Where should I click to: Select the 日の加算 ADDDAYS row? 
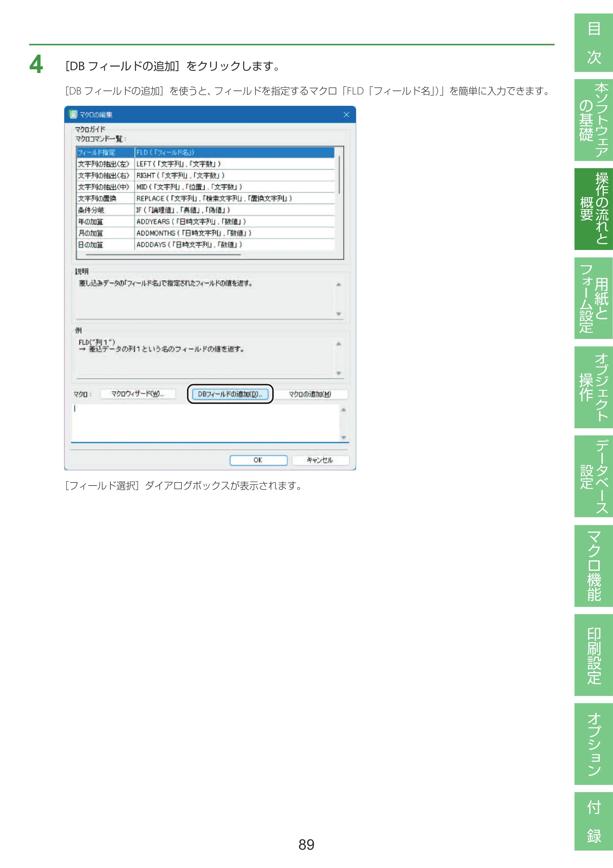[205, 244]
